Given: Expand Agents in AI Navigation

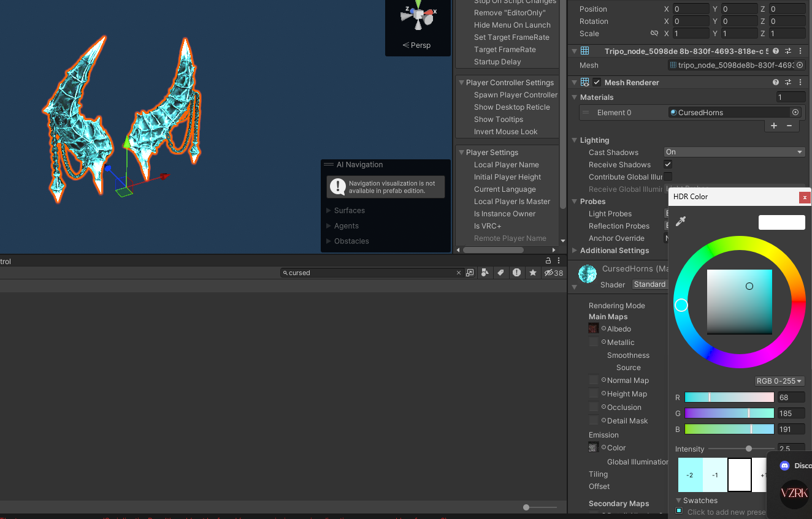Looking at the screenshot, I should (329, 225).
